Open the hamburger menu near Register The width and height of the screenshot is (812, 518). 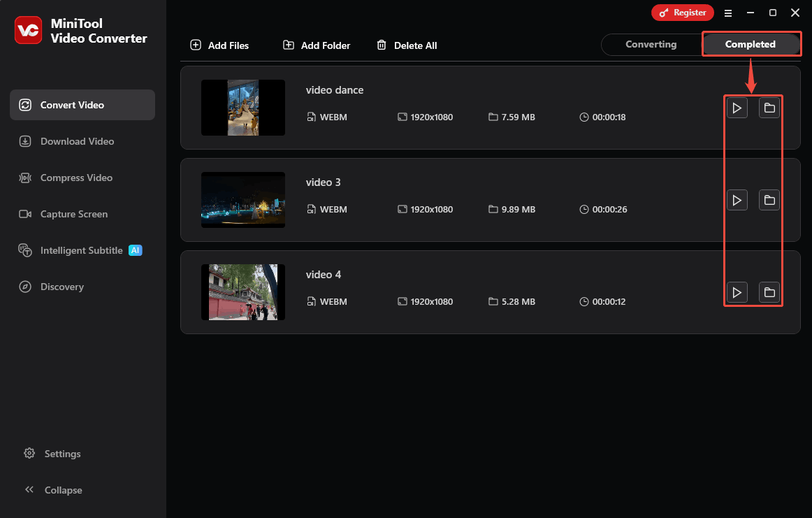[x=728, y=13]
